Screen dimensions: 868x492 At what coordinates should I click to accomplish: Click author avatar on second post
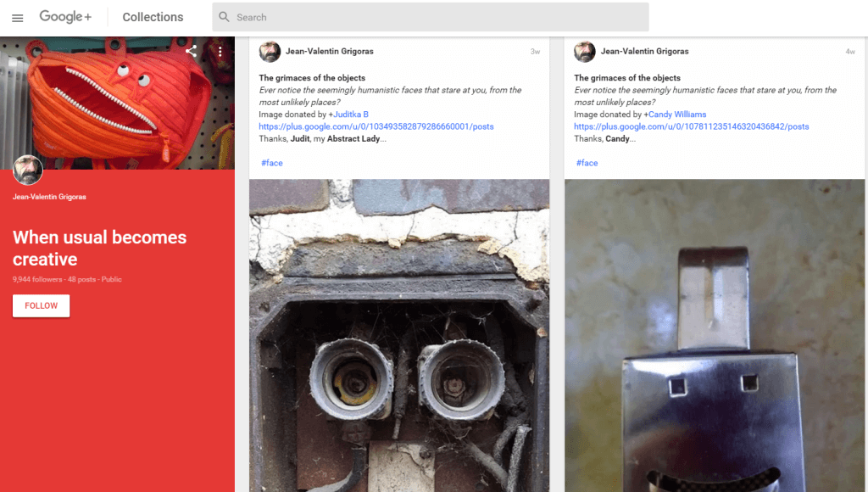585,52
